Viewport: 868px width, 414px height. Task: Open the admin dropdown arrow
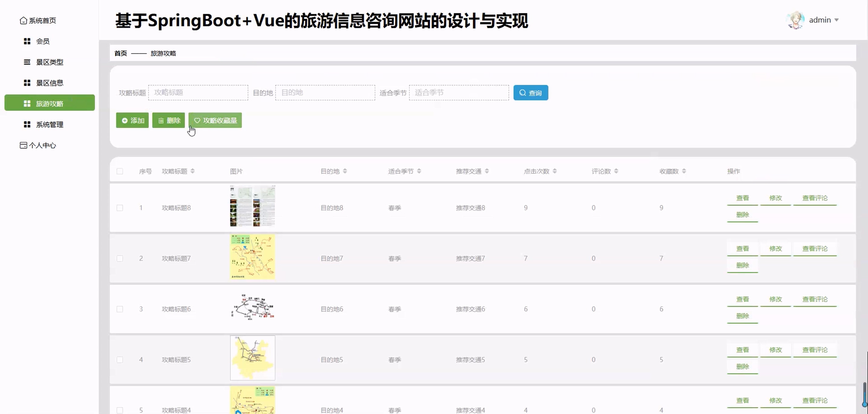pos(837,20)
